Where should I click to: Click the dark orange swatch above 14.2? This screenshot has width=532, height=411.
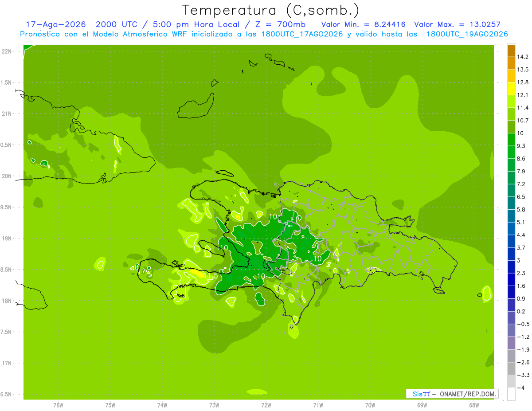click(x=511, y=51)
